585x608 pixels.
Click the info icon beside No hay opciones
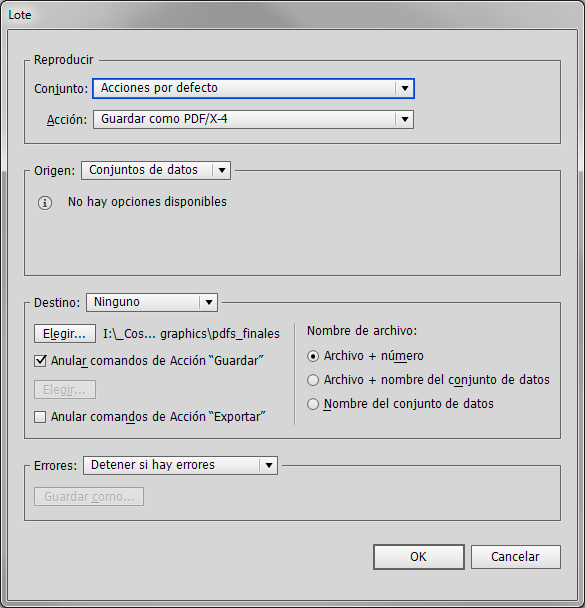click(x=45, y=202)
